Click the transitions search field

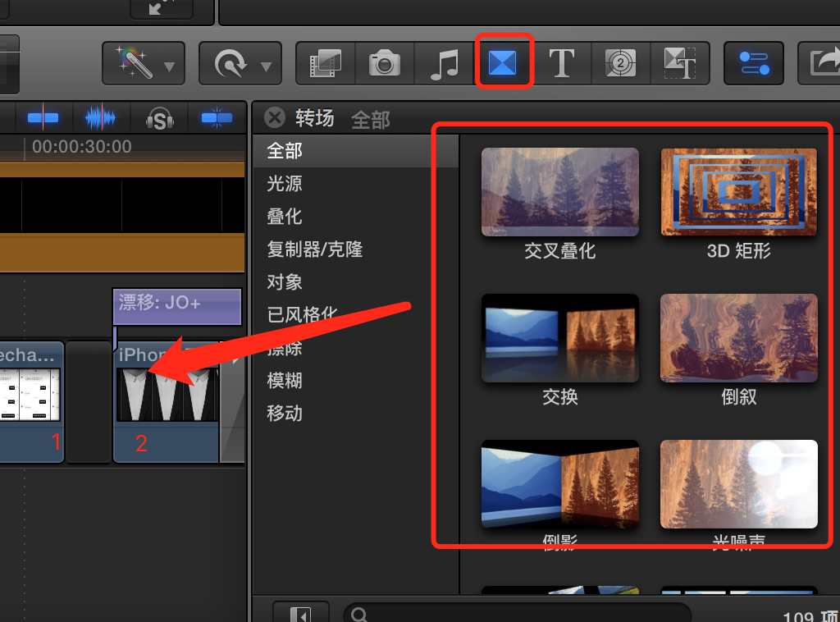(517, 614)
